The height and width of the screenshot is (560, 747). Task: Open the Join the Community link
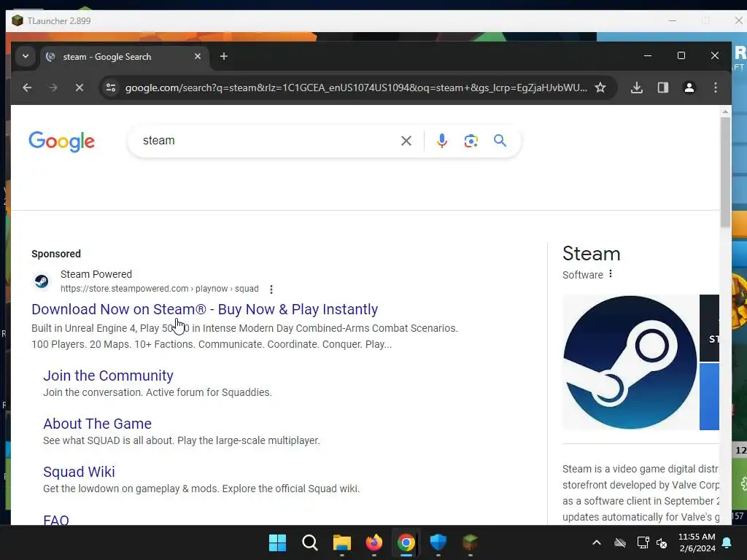(x=108, y=376)
